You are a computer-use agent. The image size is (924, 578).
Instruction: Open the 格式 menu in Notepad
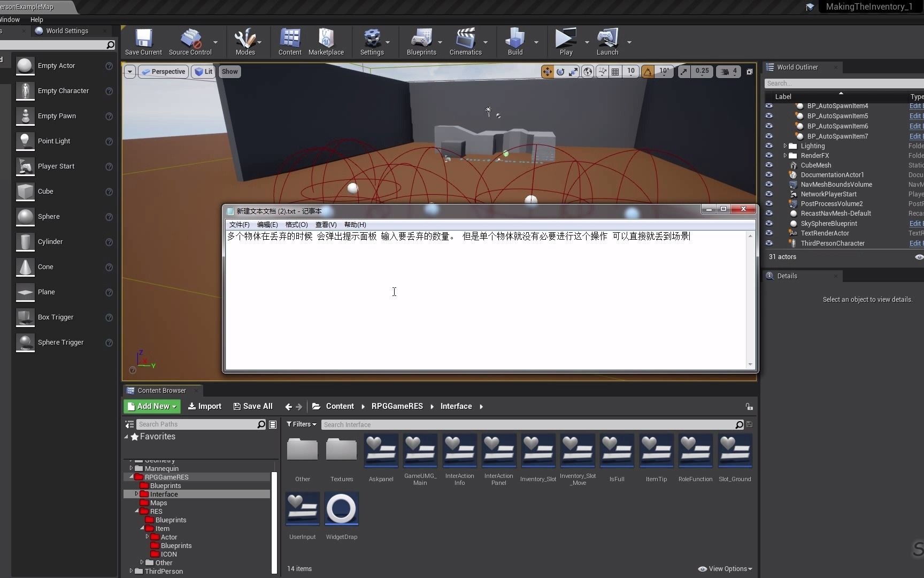296,224
